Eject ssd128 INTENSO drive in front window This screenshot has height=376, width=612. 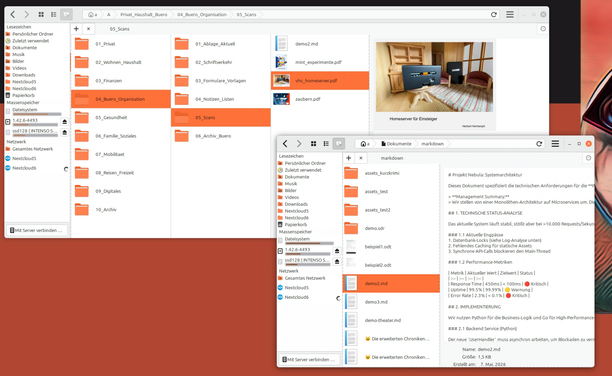[x=337, y=262]
